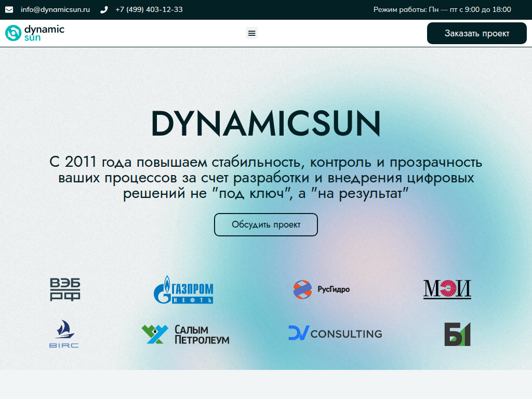
Task: Click the DYNAMICSUN hero heading
Action: coord(265,124)
